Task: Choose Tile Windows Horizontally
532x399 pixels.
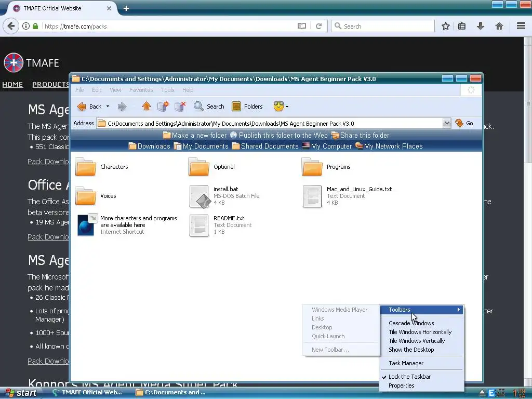Action: (421, 332)
